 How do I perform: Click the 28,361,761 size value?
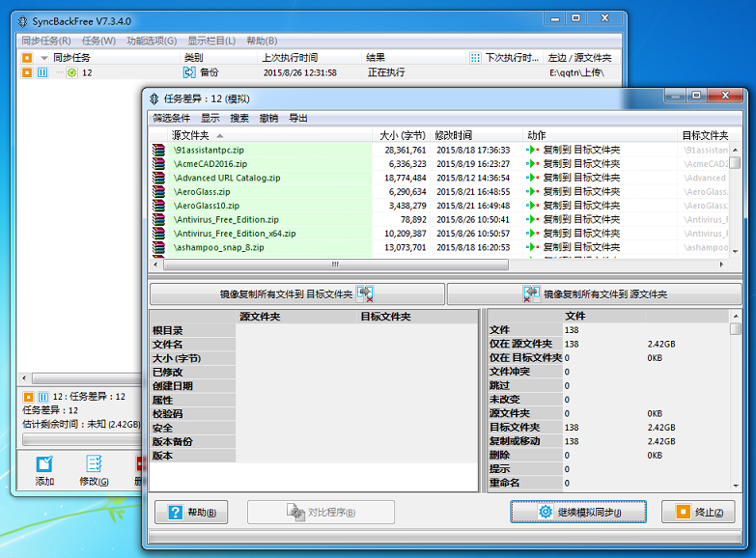(x=406, y=150)
